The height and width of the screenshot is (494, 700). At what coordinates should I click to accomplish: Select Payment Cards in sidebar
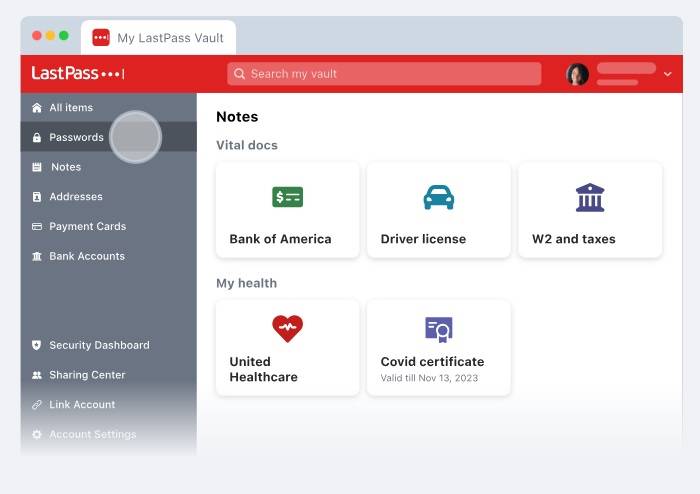click(x=109, y=226)
